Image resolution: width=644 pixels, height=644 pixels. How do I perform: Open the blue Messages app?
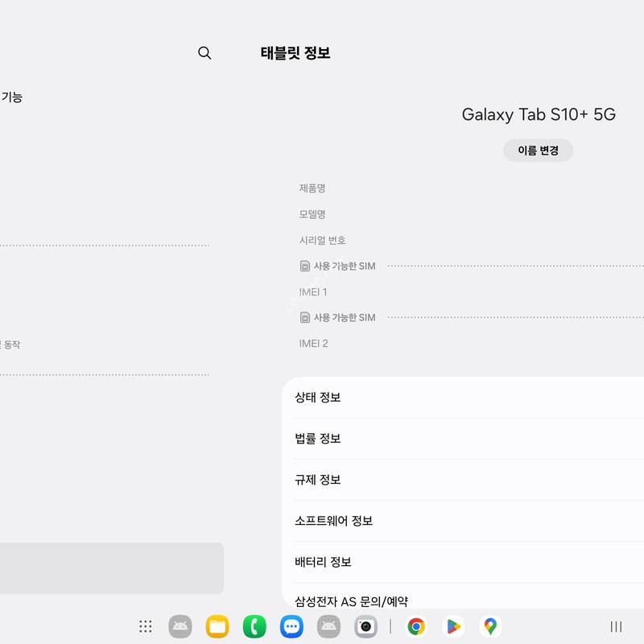coord(291,626)
